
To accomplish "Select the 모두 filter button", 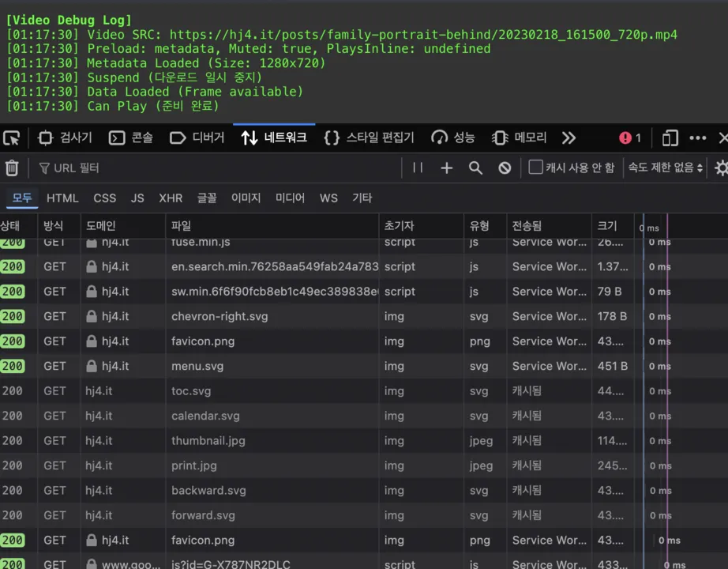I will coord(22,198).
